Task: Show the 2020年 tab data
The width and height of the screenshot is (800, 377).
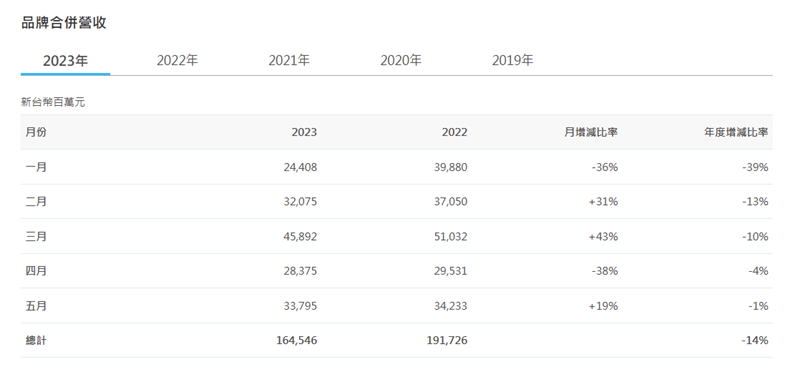Action: click(x=401, y=61)
